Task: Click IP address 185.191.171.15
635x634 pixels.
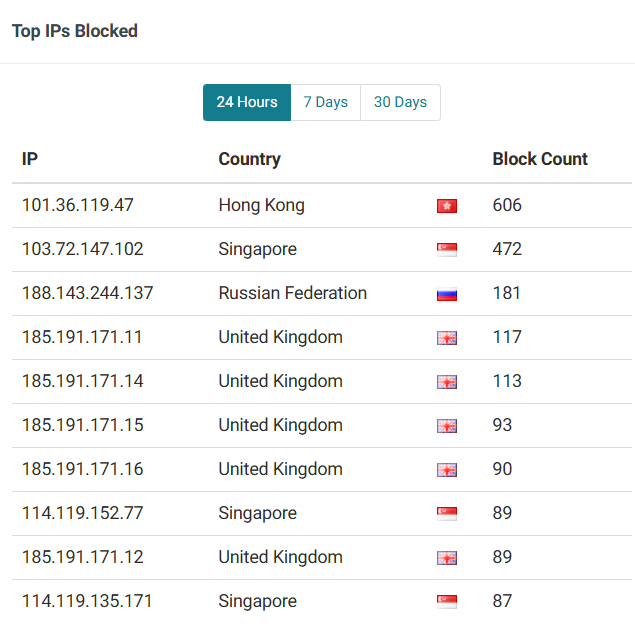Action: (x=83, y=425)
